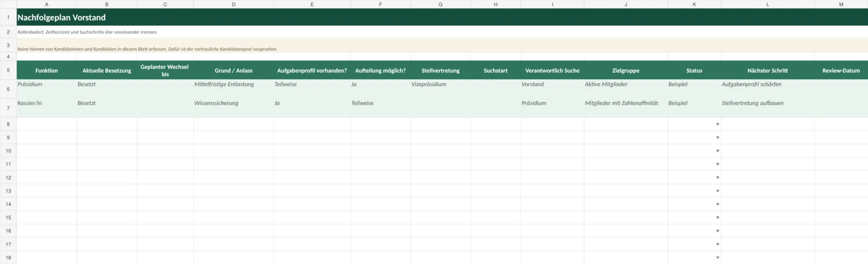The height and width of the screenshot is (264, 868).
Task: Select column J header
Action: click(x=626, y=4)
